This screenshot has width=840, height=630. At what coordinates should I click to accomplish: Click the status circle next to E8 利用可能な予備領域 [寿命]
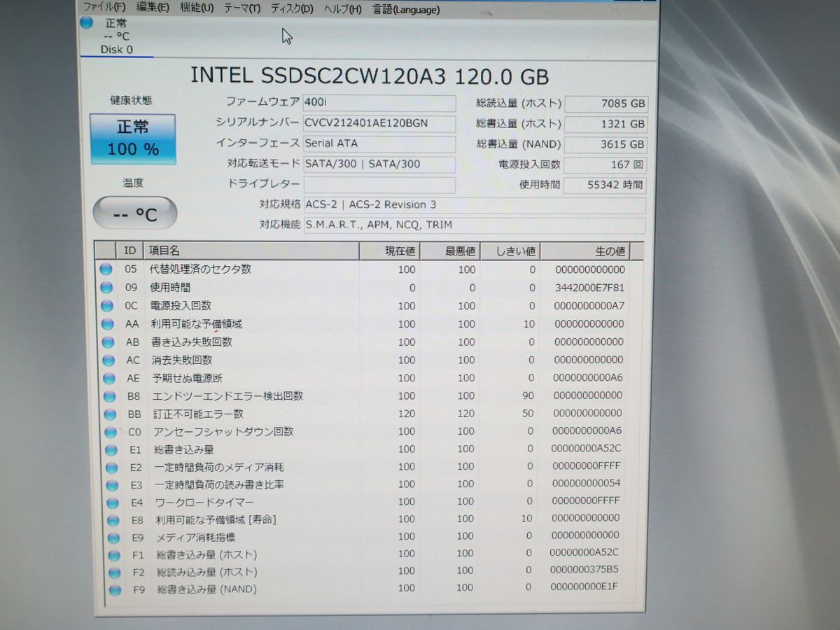107,519
